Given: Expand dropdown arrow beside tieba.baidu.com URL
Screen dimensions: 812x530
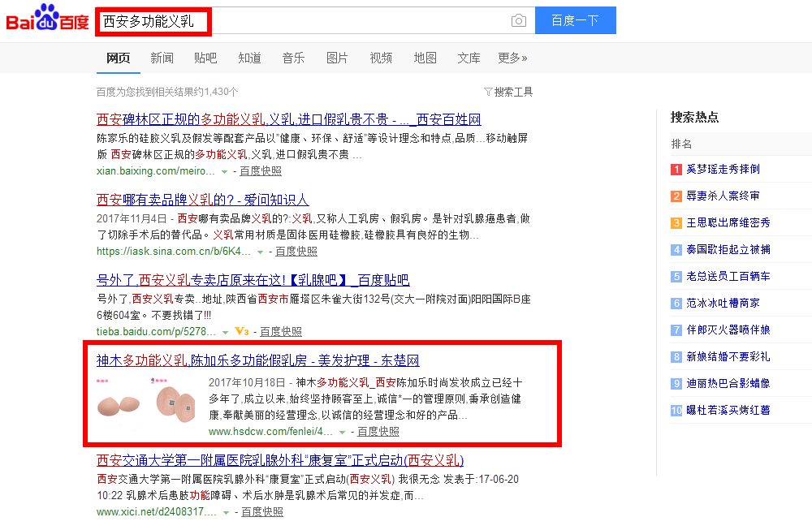Looking at the screenshot, I should [225, 332].
